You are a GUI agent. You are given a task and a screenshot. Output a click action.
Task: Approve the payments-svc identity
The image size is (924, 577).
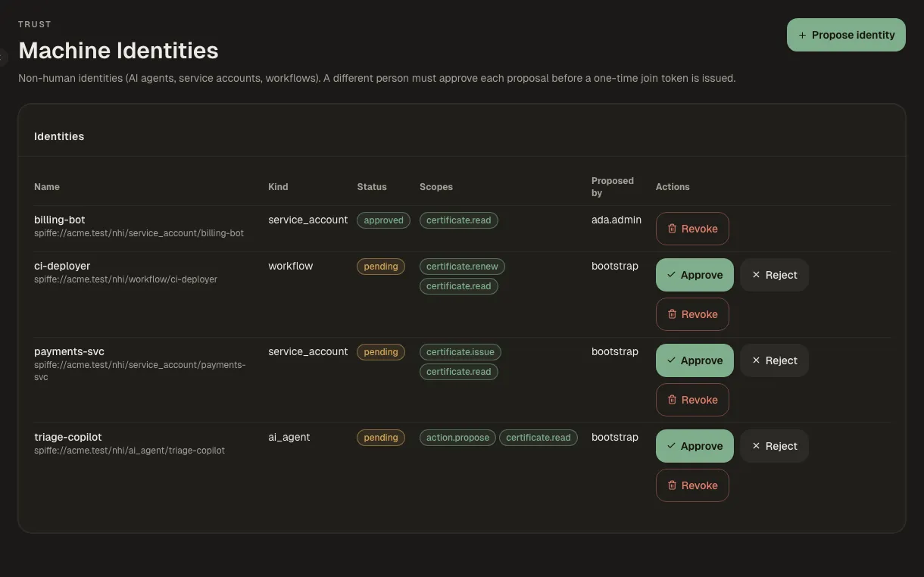coord(695,360)
